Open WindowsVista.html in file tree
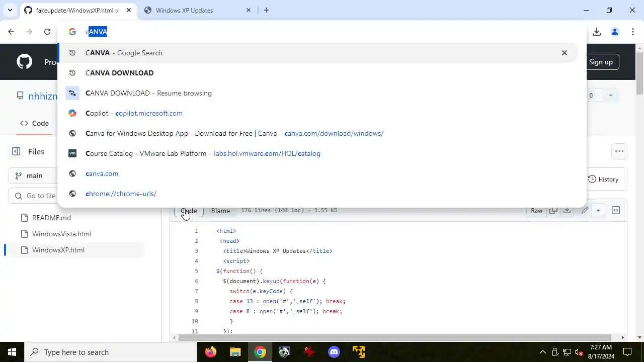This screenshot has width=644, height=362. 61,234
